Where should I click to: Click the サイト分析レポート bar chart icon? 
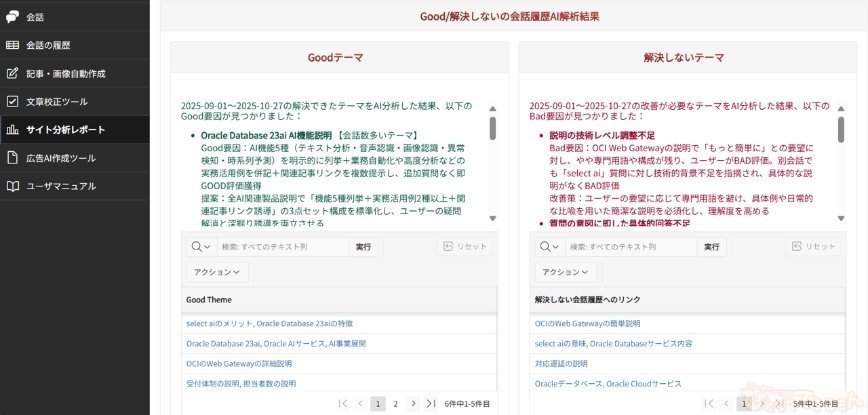[12, 129]
